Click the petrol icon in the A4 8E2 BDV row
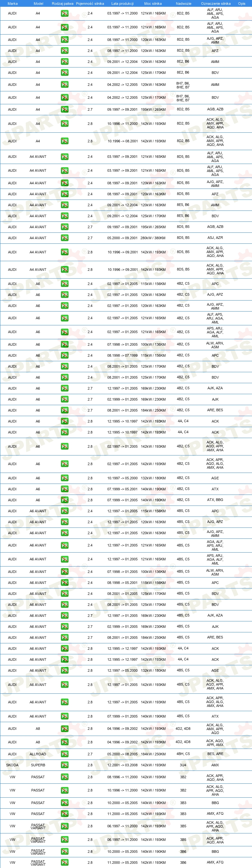 point(64,72)
